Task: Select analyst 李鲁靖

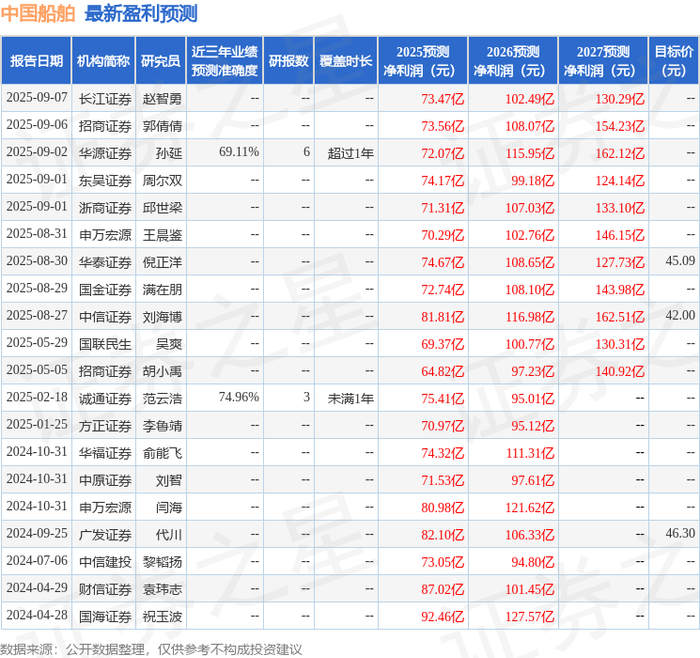Action: 162,425
